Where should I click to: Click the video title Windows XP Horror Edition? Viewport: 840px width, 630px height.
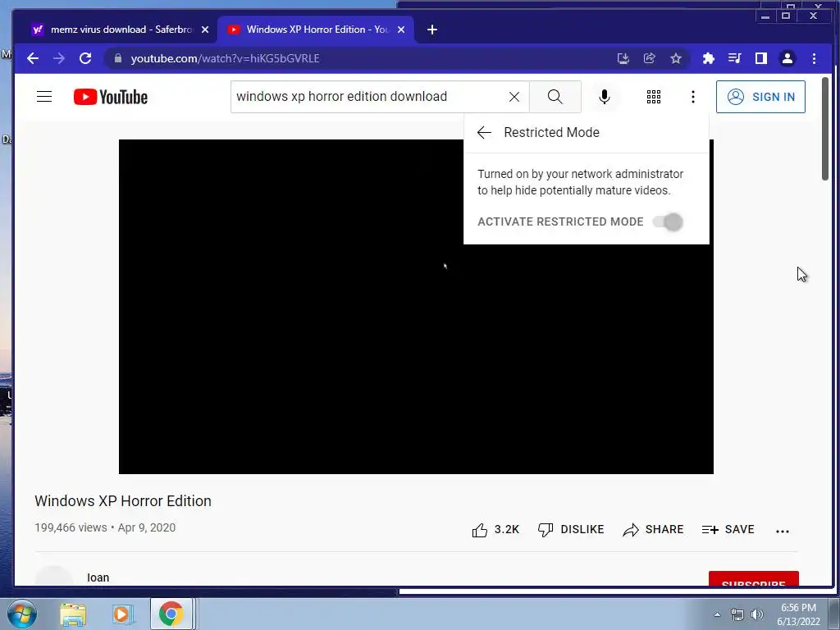pyautogui.click(x=123, y=501)
